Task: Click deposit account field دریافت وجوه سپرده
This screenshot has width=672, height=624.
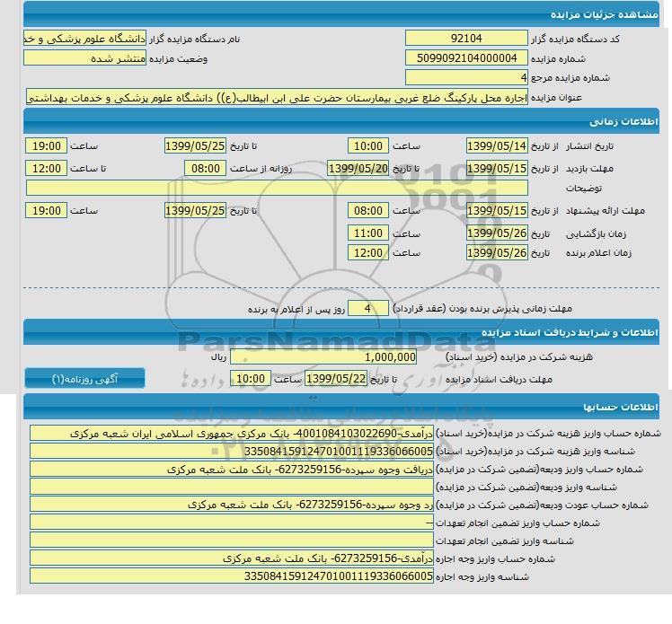Action: [232, 470]
